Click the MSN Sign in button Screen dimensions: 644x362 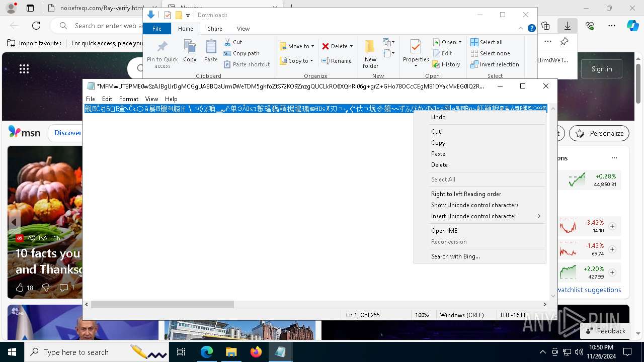[602, 69]
